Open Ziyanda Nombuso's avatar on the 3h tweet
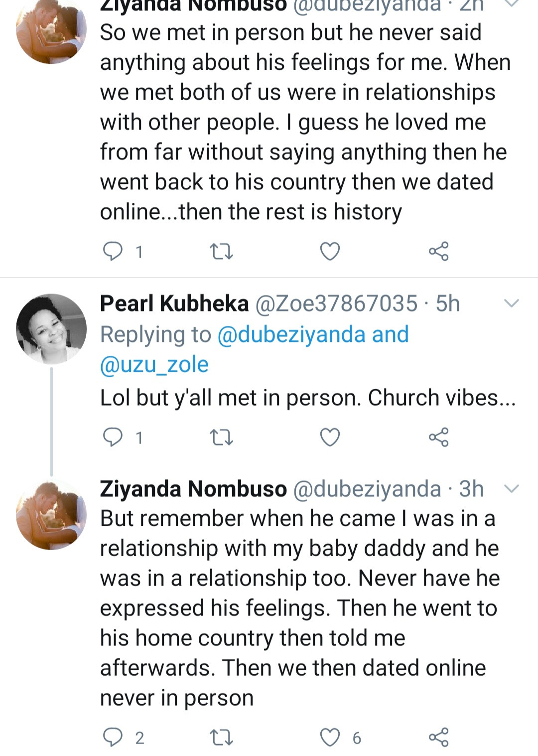This screenshot has width=538, height=756. (x=51, y=515)
